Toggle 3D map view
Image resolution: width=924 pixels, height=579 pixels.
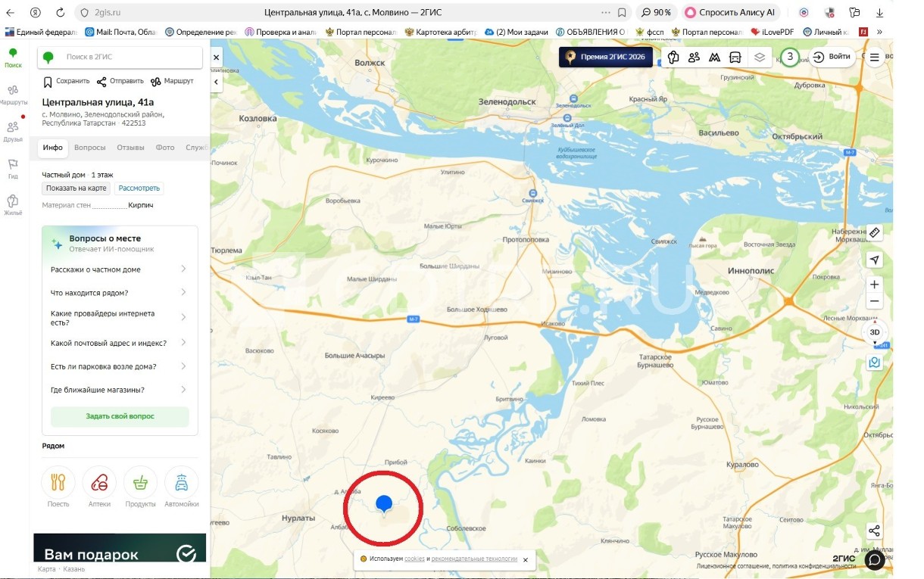(875, 332)
